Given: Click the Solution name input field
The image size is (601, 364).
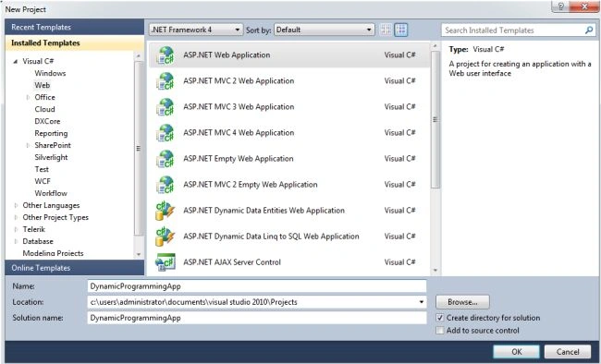Looking at the screenshot, I should (x=257, y=318).
